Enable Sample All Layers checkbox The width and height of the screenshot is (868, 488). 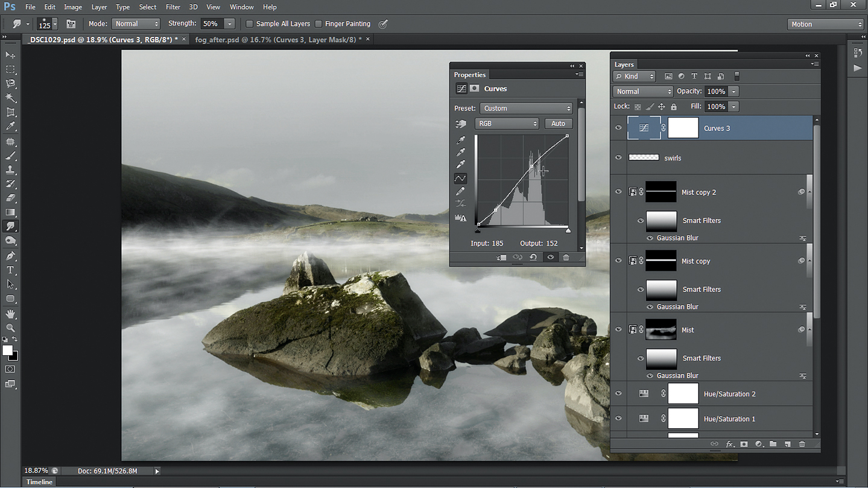(x=250, y=24)
